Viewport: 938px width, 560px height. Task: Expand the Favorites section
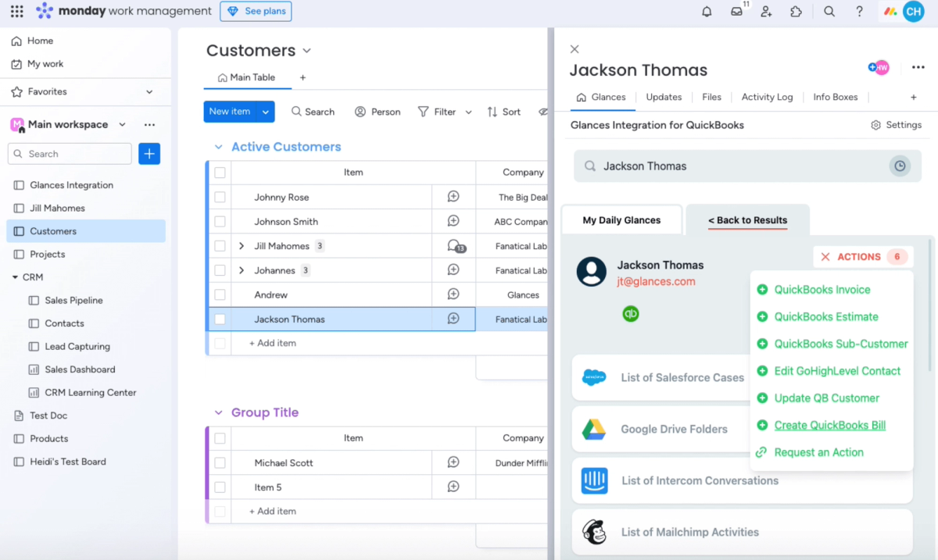point(149,91)
